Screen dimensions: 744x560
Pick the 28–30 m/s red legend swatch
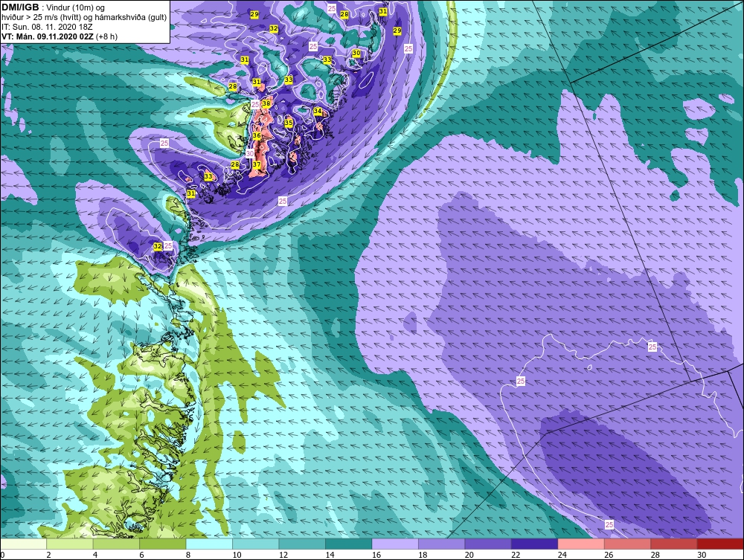pos(674,544)
